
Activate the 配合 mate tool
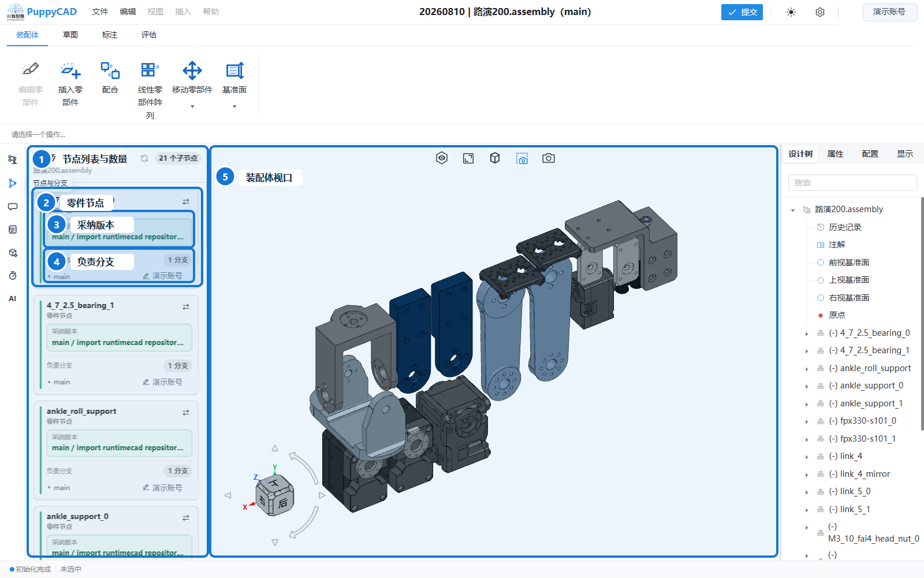(110, 77)
